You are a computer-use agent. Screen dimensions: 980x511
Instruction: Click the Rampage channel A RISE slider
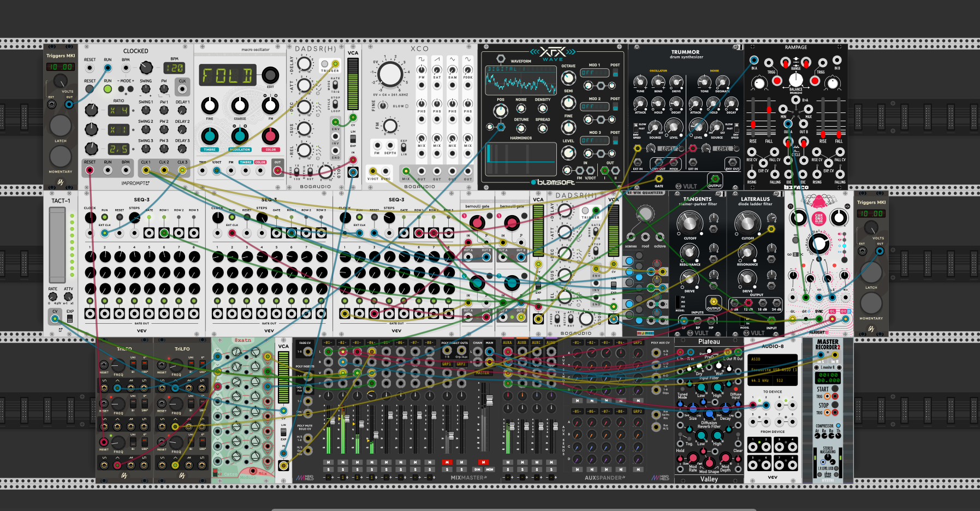[753, 117]
